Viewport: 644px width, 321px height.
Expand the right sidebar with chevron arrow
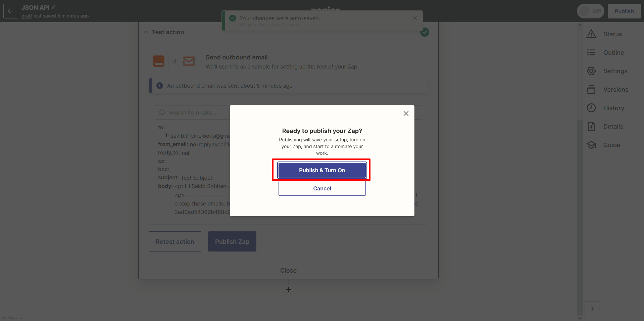pyautogui.click(x=592, y=309)
